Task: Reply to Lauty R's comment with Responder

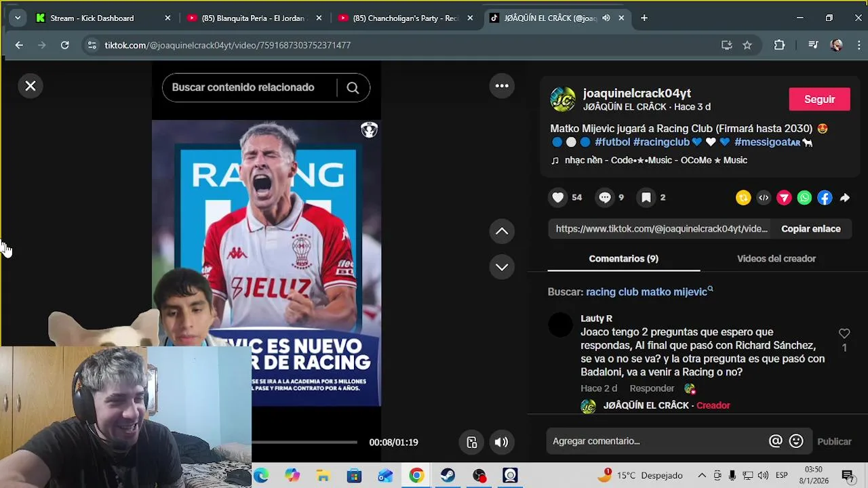Action: (x=652, y=388)
